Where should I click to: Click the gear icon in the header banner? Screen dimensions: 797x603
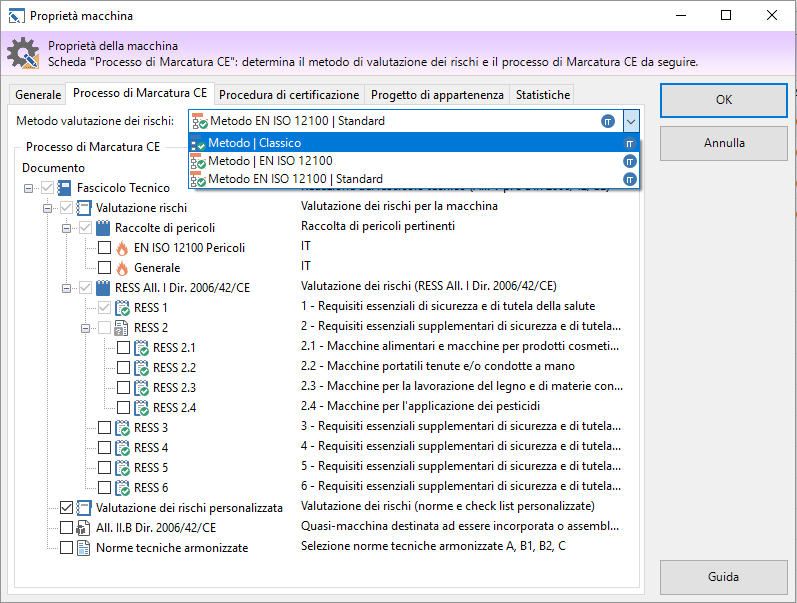point(23,53)
